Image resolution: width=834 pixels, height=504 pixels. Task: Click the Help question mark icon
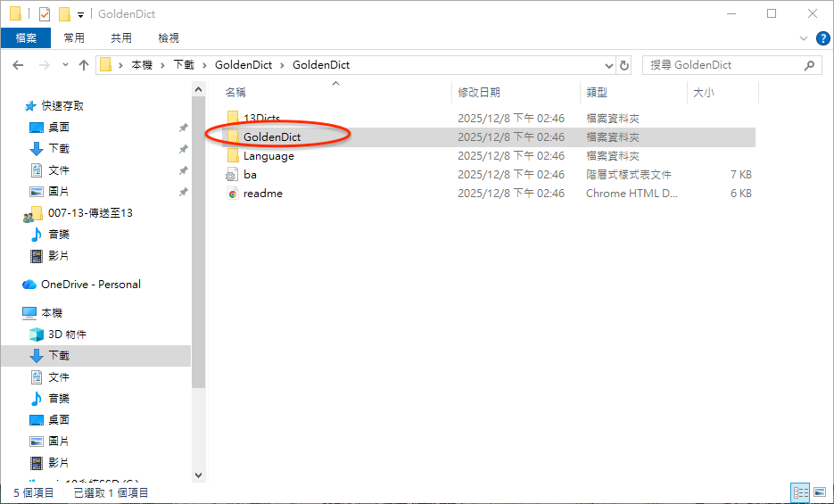823,38
